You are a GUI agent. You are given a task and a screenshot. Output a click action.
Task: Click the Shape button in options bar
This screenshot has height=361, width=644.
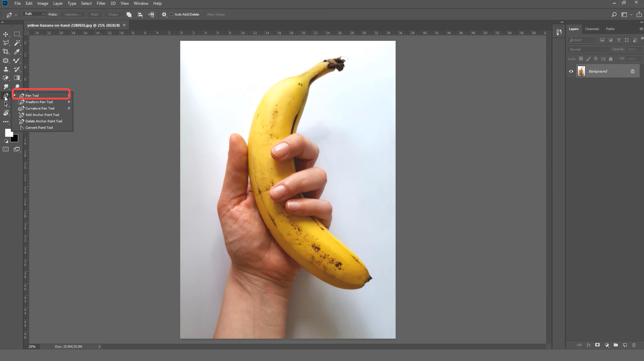tap(113, 14)
